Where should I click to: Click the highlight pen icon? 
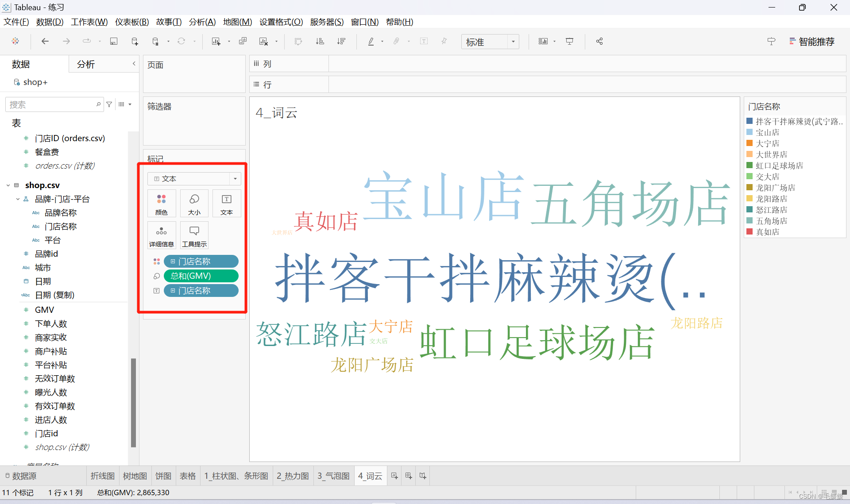[x=371, y=41]
